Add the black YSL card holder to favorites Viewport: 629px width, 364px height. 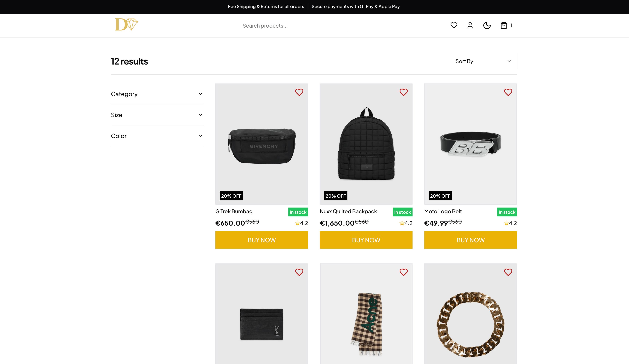pyautogui.click(x=299, y=272)
